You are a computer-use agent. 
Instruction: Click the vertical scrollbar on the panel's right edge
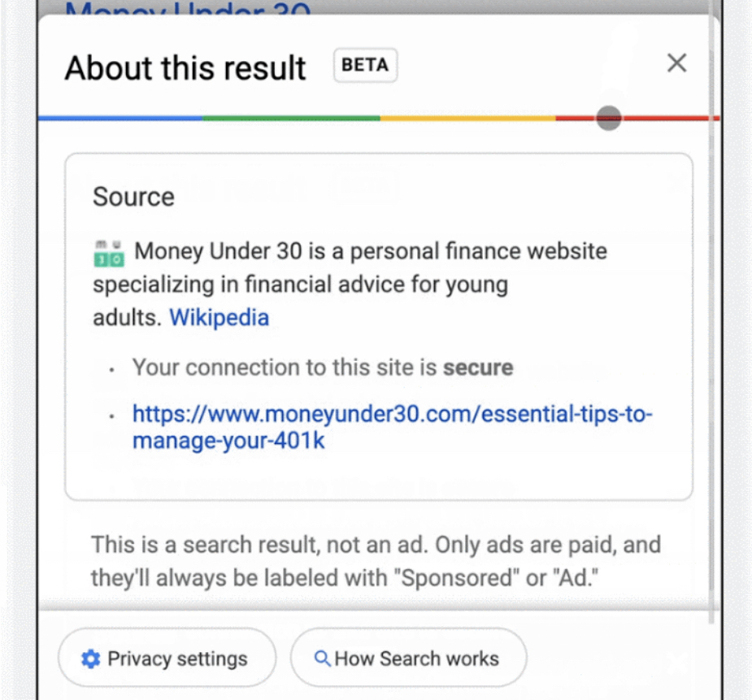tap(711, 325)
